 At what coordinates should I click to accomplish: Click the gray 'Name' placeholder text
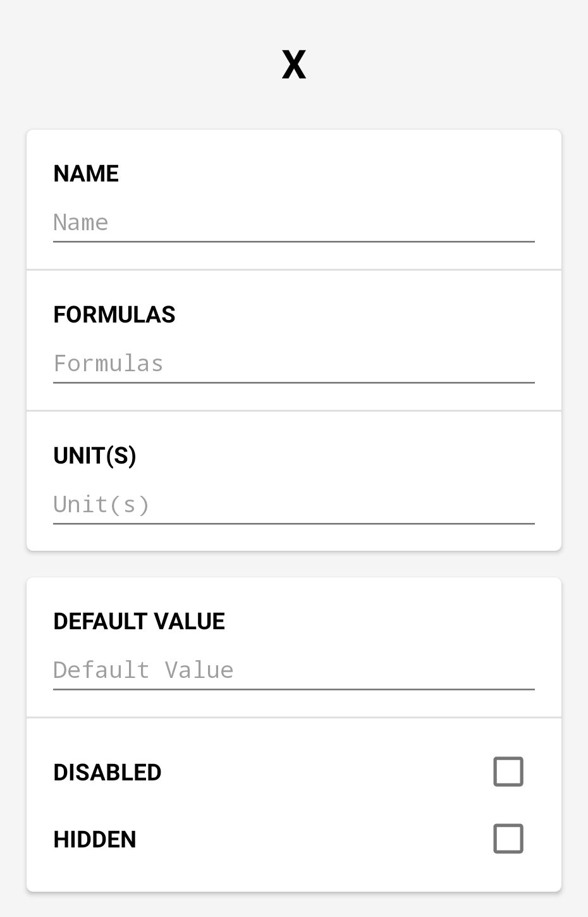[81, 223]
